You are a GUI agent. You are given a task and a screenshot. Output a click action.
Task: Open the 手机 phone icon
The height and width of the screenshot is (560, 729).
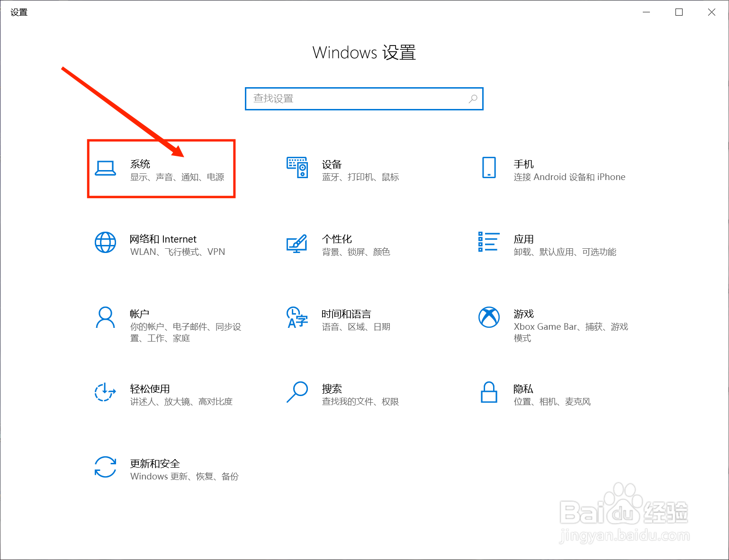click(x=489, y=168)
